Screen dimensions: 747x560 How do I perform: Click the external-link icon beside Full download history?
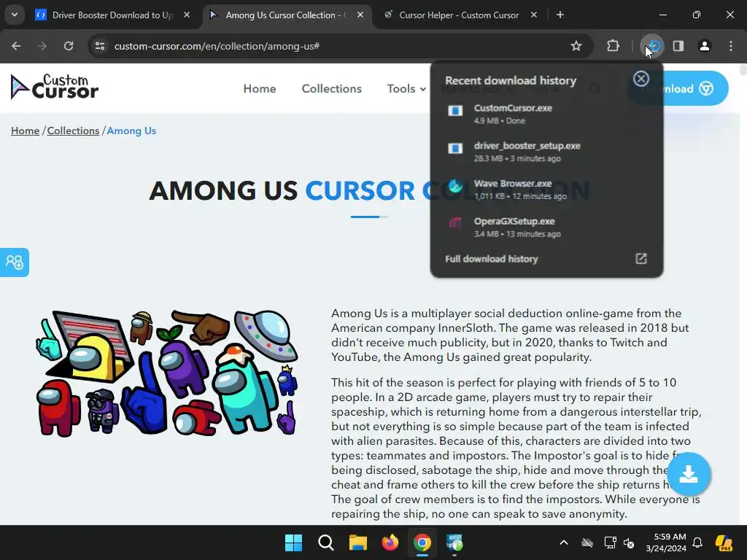tap(640, 259)
